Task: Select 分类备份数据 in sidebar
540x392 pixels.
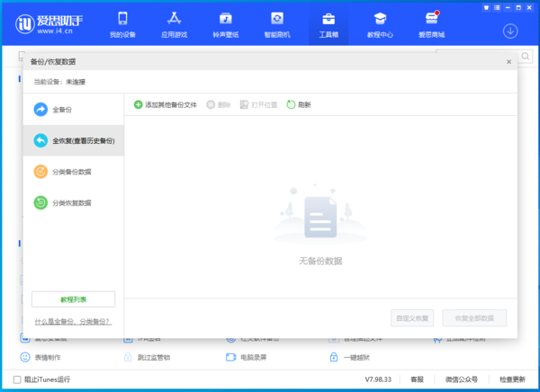Action: pyautogui.click(x=71, y=172)
